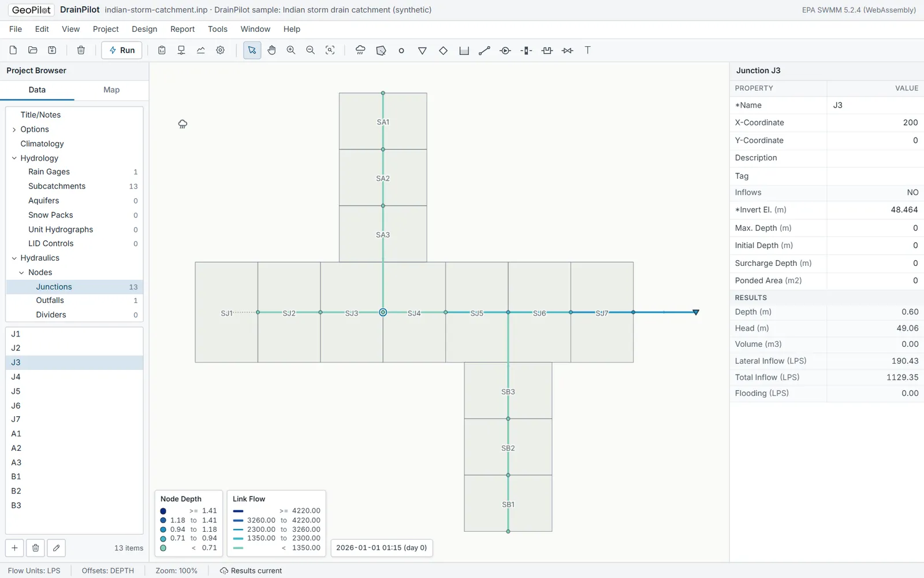Collapse the Hydrology tree node

coord(14,158)
